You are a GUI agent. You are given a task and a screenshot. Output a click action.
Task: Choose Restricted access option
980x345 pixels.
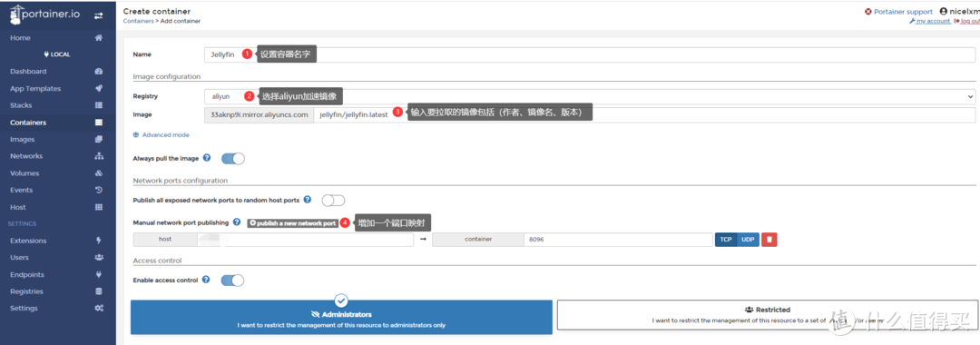pos(768,315)
